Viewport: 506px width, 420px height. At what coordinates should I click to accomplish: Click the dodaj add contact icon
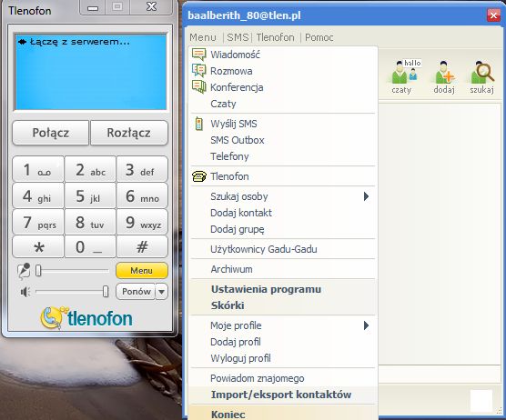(x=444, y=76)
